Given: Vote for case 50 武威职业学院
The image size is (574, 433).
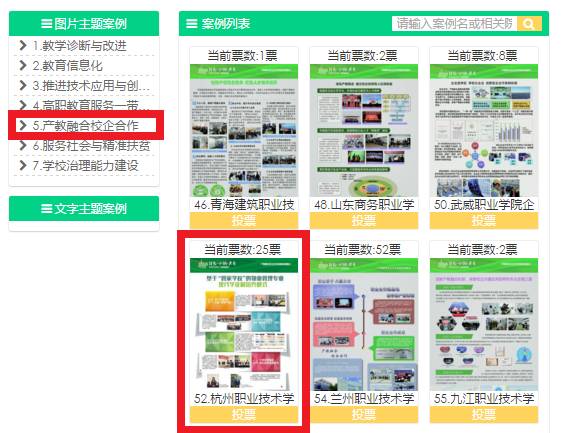Looking at the screenshot, I should click(484, 221).
